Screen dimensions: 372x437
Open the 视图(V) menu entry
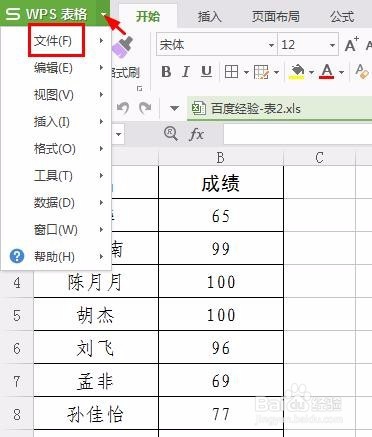56,95
